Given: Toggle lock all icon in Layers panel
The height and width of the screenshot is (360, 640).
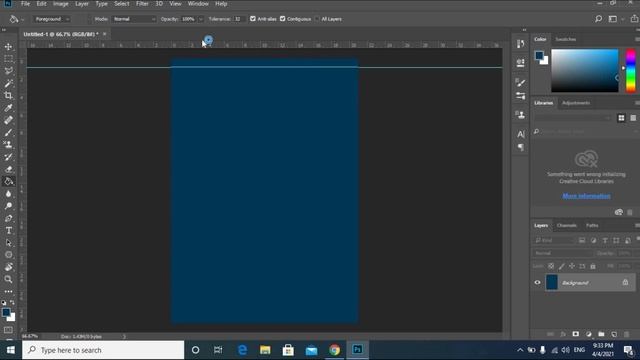Looking at the screenshot, I should point(593,266).
